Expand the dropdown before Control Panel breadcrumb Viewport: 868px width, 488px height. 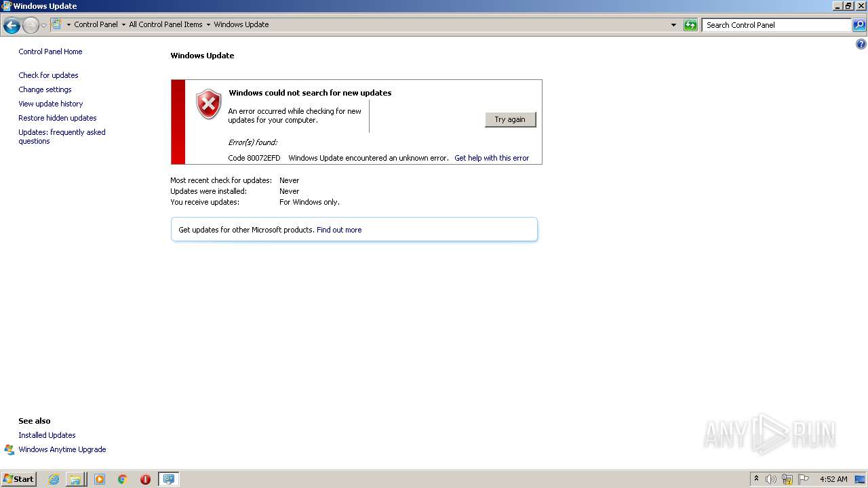click(x=68, y=24)
